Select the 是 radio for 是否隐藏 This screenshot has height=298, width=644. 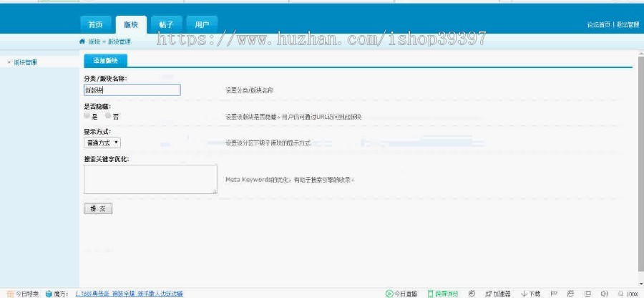[87, 116]
